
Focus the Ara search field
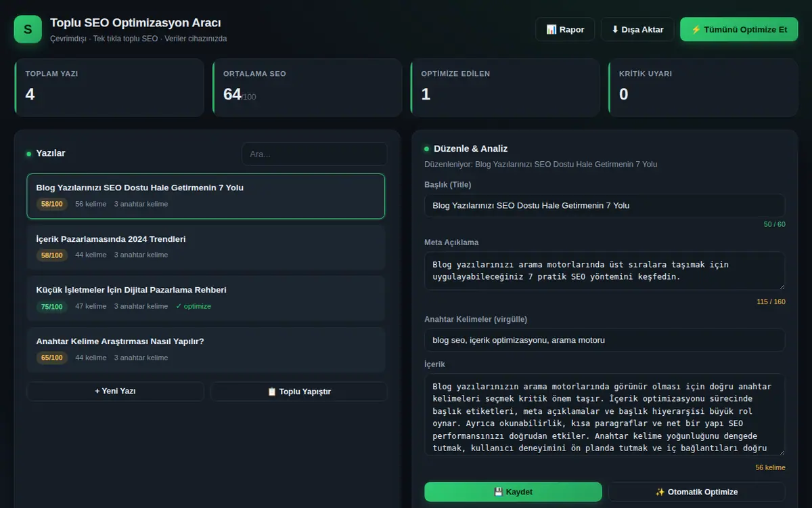[x=315, y=154]
